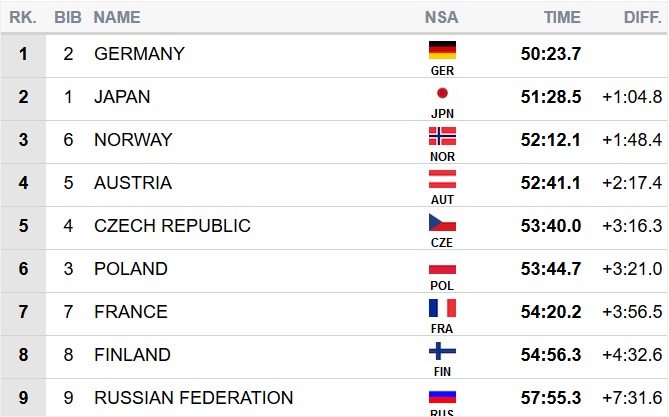669x417 pixels.
Task: Click the Norway flag icon
Action: click(x=442, y=136)
